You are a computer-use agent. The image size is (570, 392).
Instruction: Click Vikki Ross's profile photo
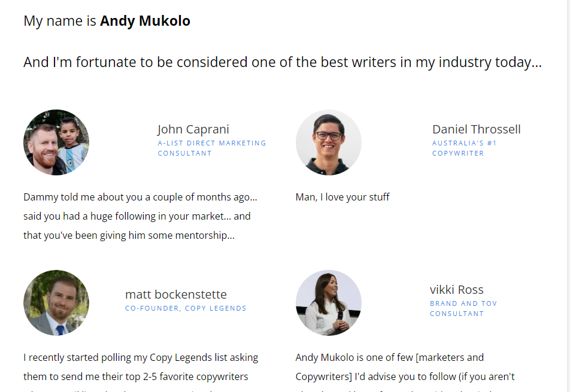329,303
